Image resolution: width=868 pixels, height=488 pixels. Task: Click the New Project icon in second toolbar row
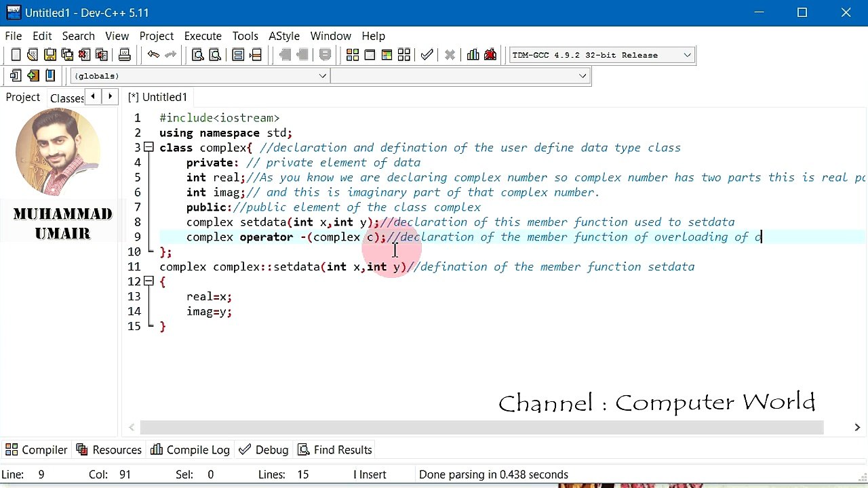coord(16,76)
